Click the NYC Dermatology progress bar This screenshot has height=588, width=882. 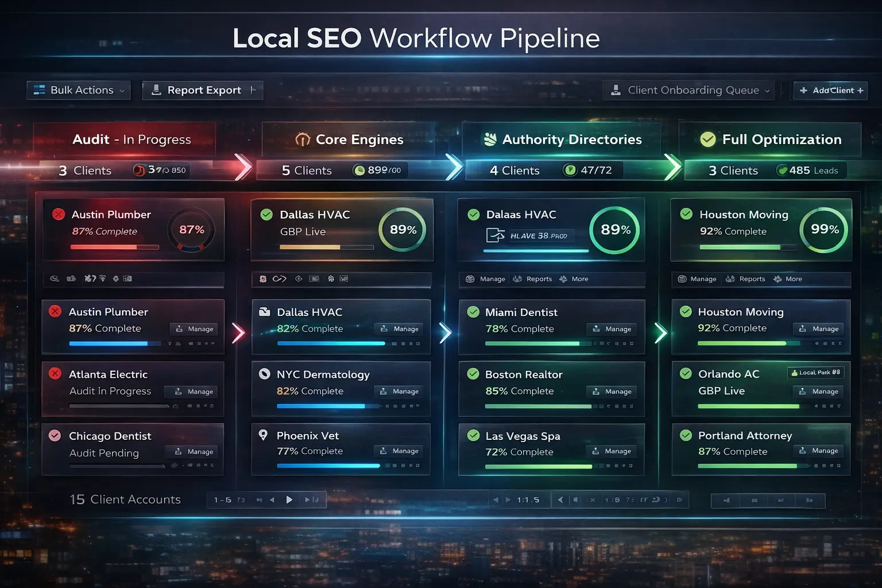(x=328, y=406)
